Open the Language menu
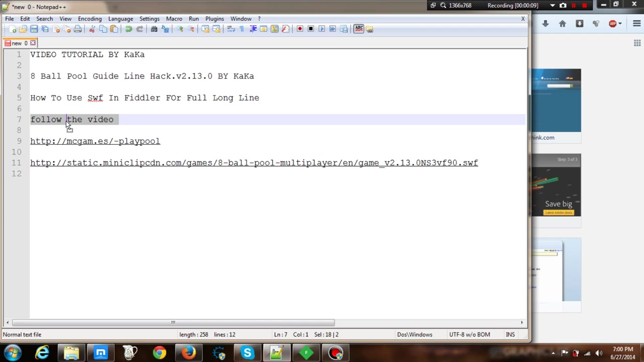 pyautogui.click(x=120, y=19)
